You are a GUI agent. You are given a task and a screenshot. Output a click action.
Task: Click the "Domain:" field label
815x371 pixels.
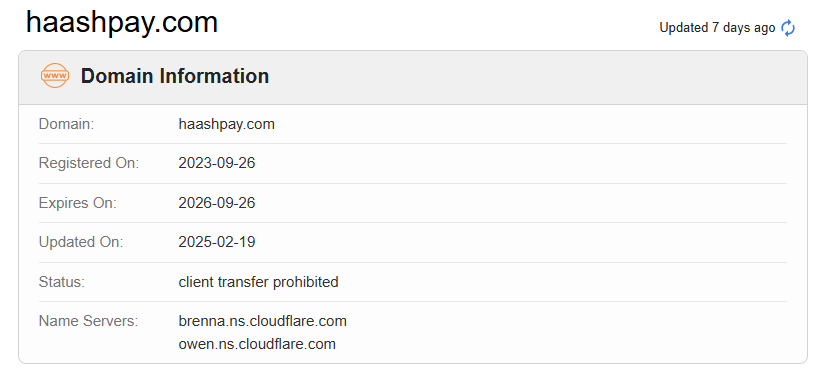[66, 124]
